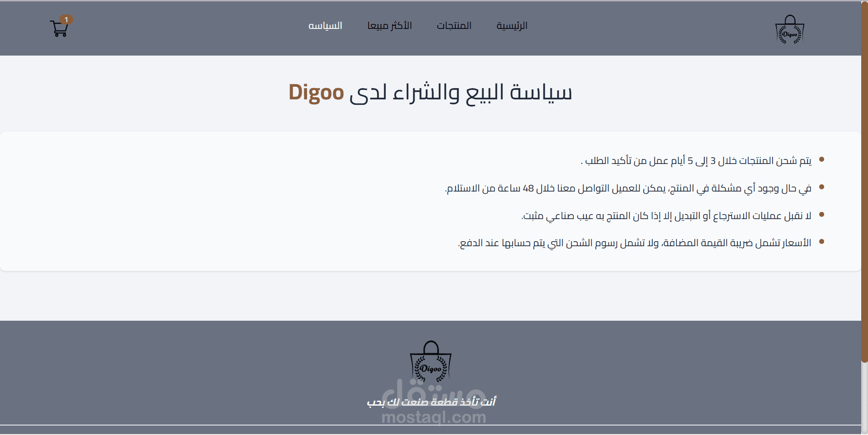Open السياسه policy page

[x=325, y=26]
